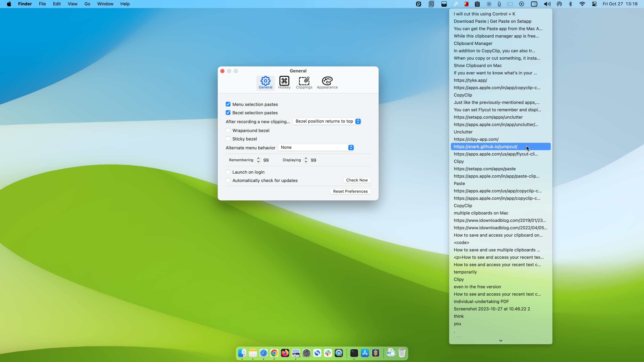Open the Hotkey preferences pane
This screenshot has width=644, height=362.
pyautogui.click(x=284, y=83)
